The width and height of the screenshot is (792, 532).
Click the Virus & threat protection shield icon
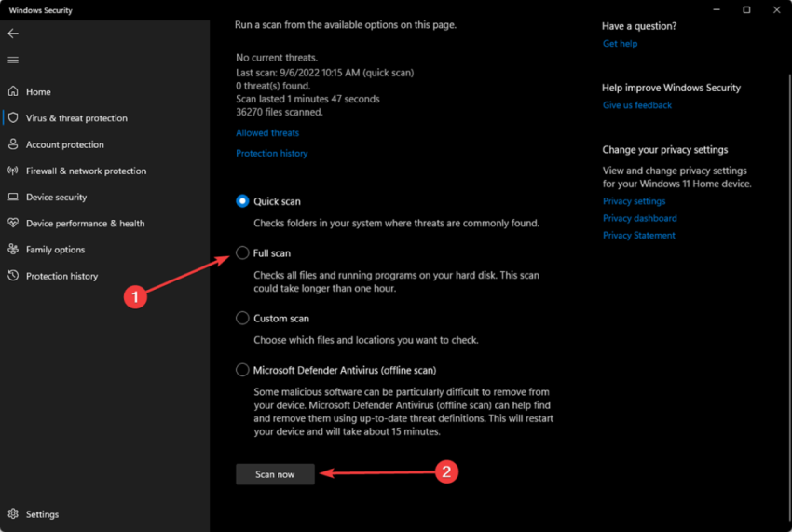pyautogui.click(x=13, y=118)
